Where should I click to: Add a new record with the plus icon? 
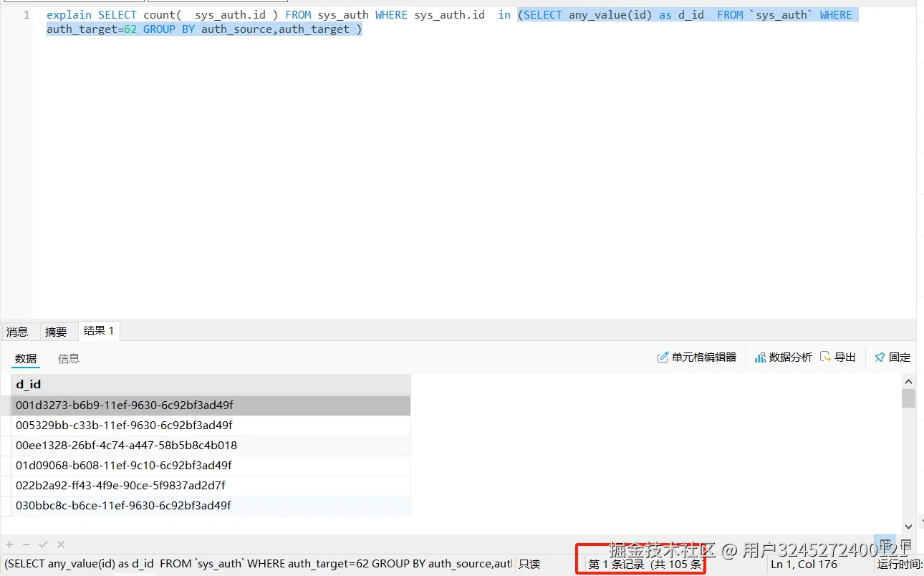(x=9, y=544)
